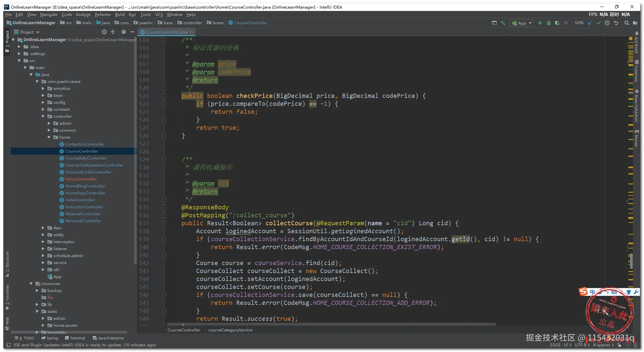Screen dimensions: 644x352
Task: Start debugging with the bug icon
Action: click(549, 23)
